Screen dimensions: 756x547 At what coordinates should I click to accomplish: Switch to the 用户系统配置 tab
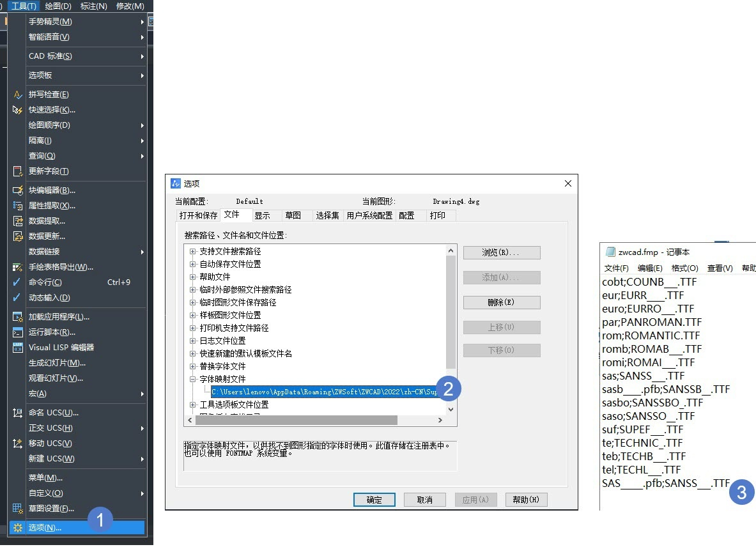pyautogui.click(x=369, y=215)
